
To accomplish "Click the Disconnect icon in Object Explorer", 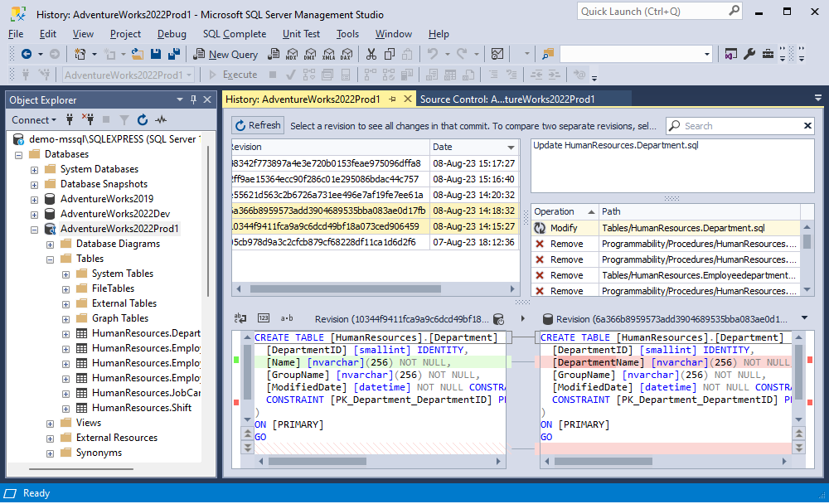I will tap(88, 120).
